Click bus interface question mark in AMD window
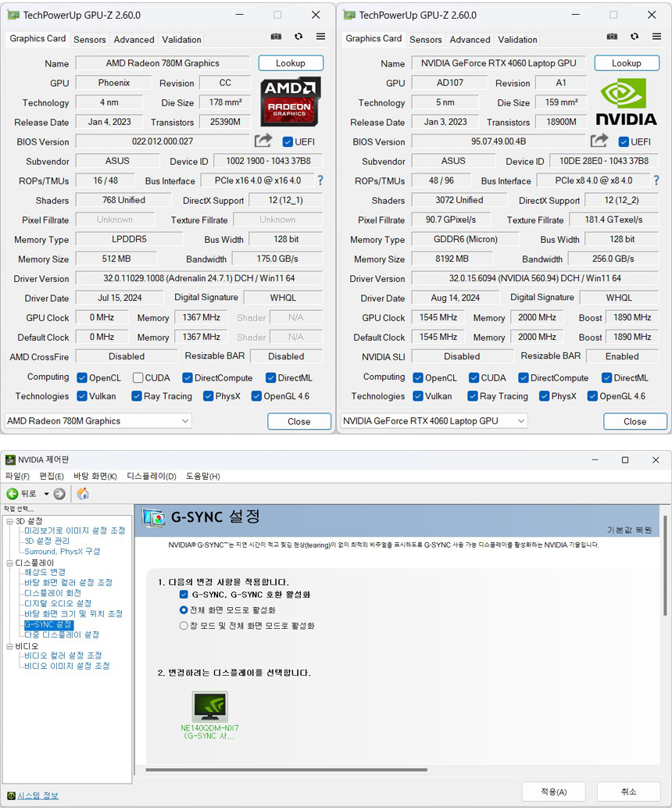The image size is (672, 811). (x=320, y=180)
